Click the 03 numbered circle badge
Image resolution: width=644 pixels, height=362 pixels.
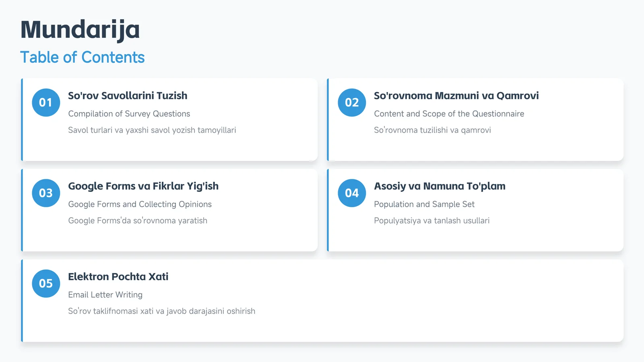[46, 193]
